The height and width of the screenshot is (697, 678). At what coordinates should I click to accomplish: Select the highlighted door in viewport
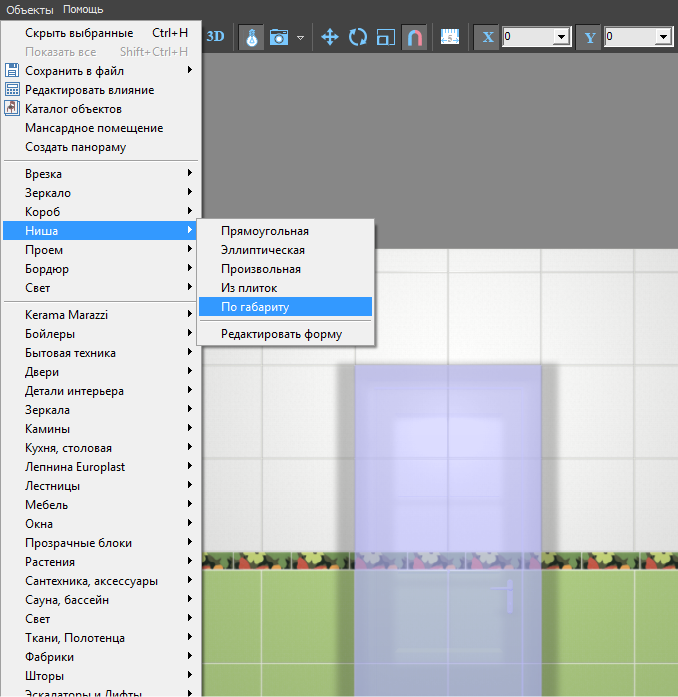pyautogui.click(x=448, y=530)
